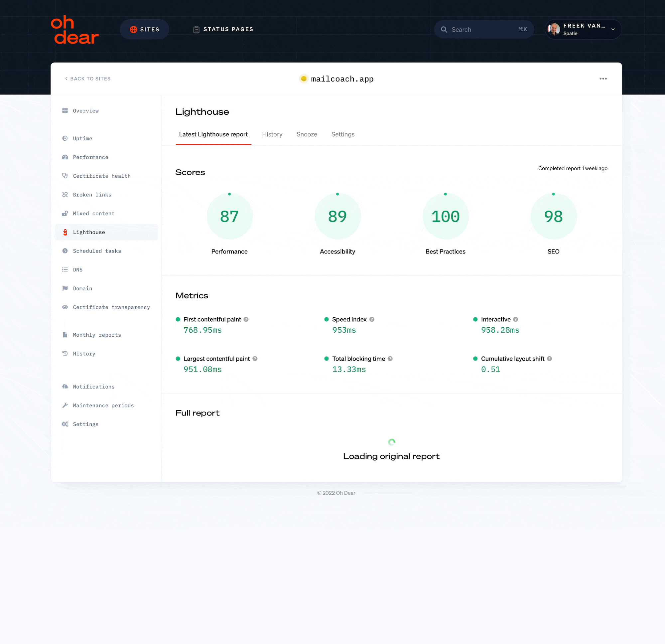
Task: Show Speed index help tooltip
Action: 372,319
